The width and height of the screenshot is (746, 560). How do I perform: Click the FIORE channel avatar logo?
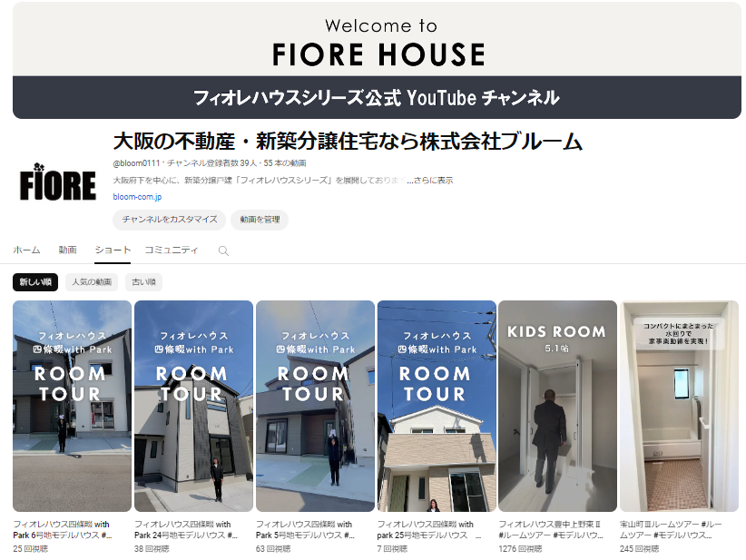[58, 182]
